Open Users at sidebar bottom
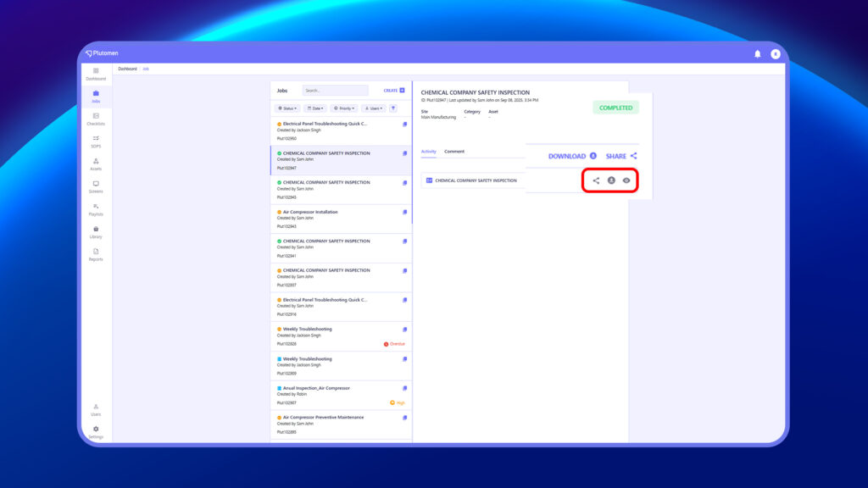This screenshot has width=868, height=488. coord(96,410)
